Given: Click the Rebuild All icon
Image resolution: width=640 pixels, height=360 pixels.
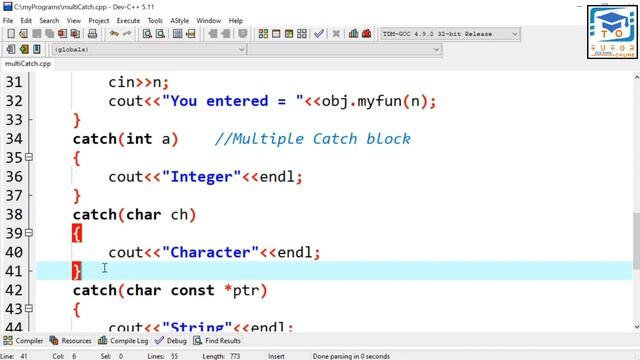Looking at the screenshot, I should [x=302, y=34].
